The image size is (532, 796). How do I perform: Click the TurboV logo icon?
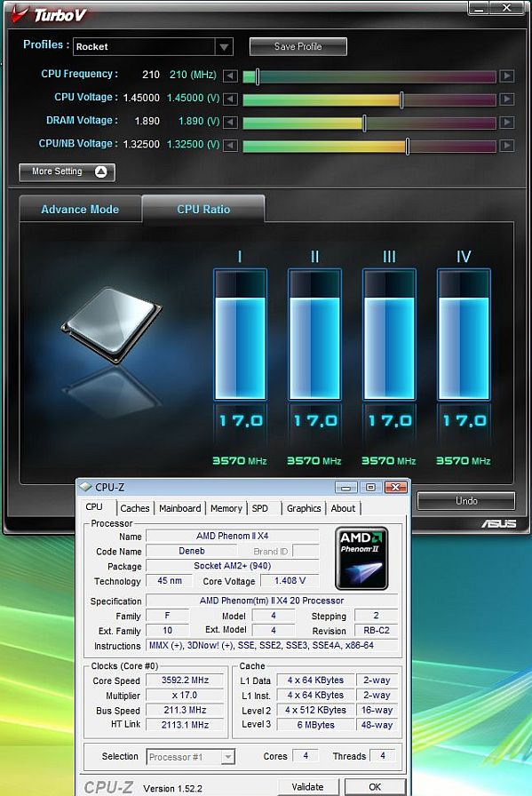[x=20, y=13]
